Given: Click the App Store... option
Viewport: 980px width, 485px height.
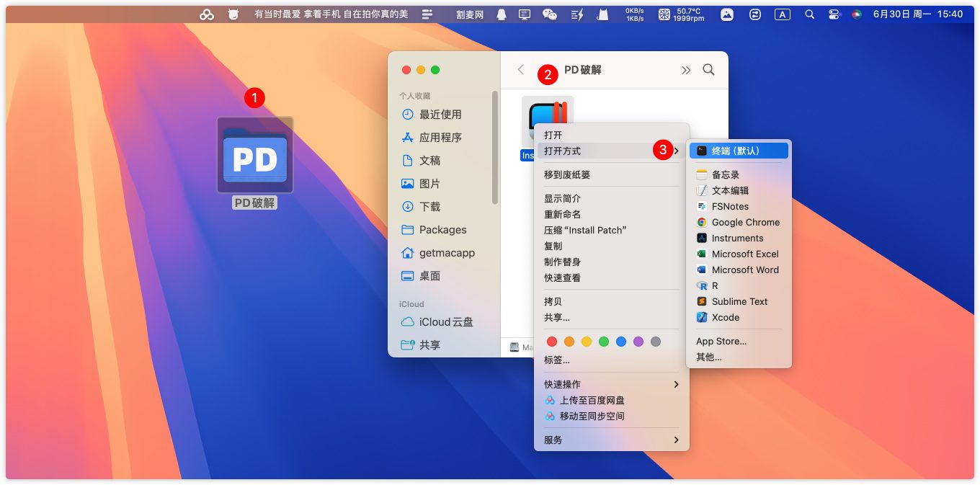Looking at the screenshot, I should pos(721,341).
